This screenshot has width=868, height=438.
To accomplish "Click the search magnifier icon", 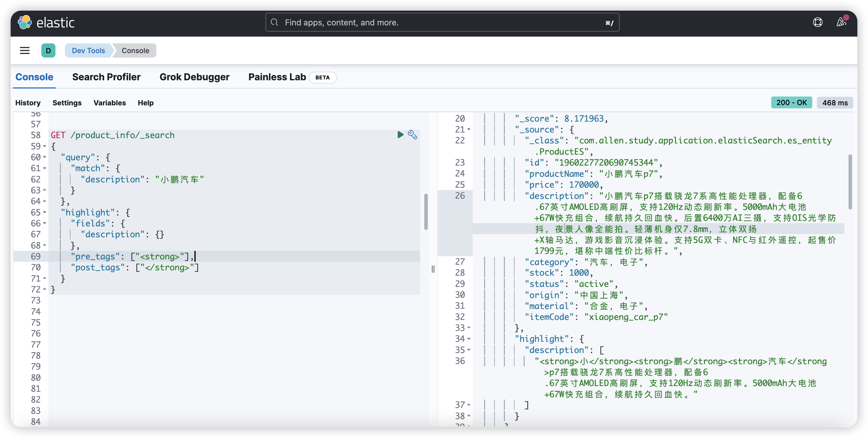I will click(274, 22).
